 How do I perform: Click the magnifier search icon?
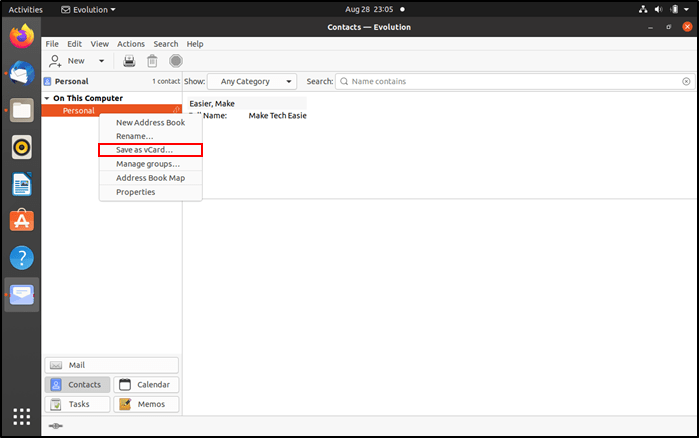[344, 82]
